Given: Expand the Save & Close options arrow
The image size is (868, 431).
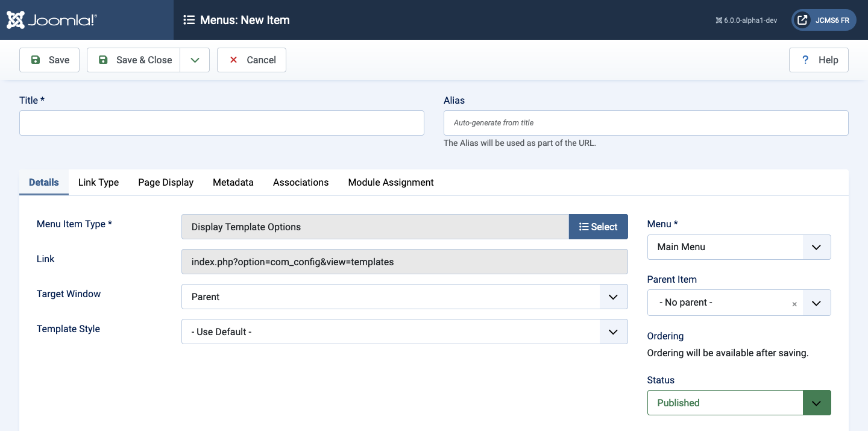Looking at the screenshot, I should [195, 60].
